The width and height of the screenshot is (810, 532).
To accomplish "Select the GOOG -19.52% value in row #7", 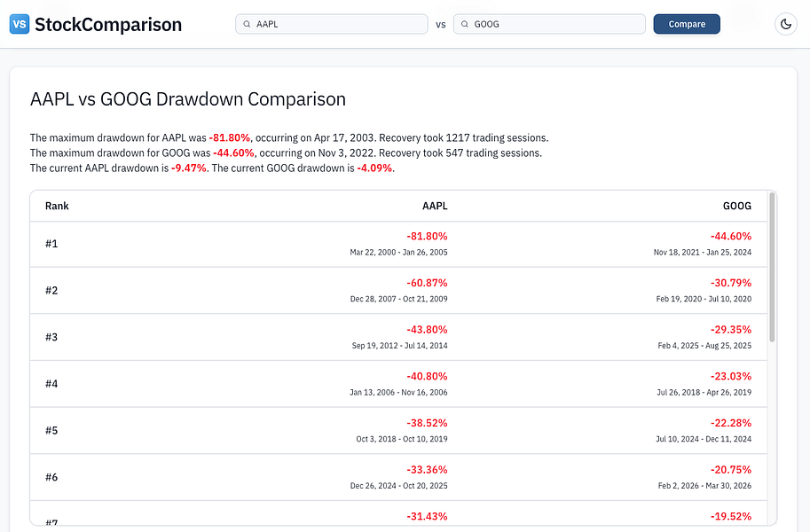I will 730,517.
